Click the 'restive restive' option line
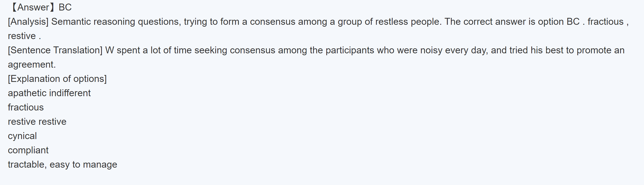This screenshot has height=185, width=644. pos(37,122)
